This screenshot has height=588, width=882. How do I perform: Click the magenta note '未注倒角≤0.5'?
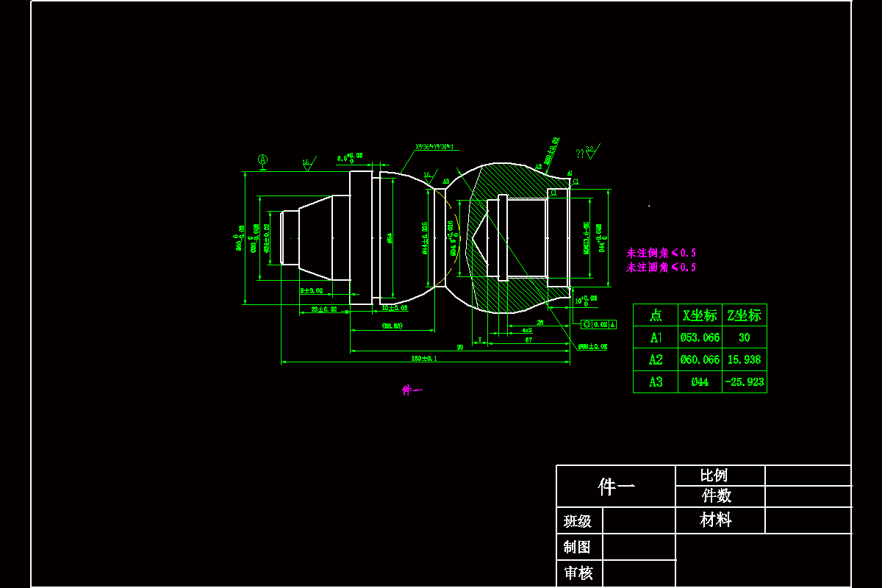[x=661, y=253]
